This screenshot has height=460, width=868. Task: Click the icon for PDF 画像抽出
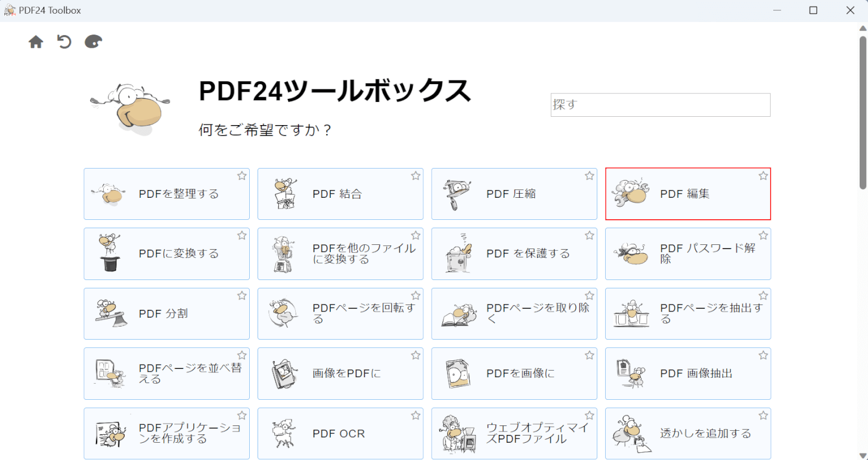[631, 373]
